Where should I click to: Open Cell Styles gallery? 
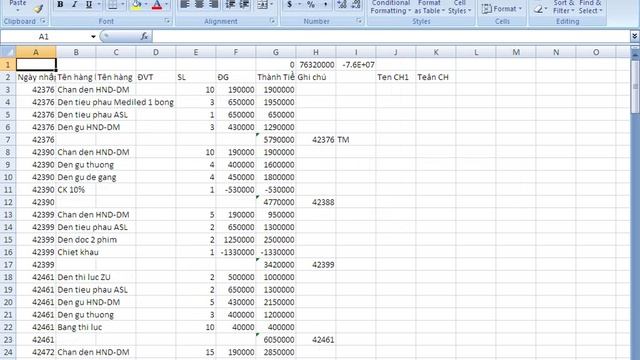pos(460,7)
